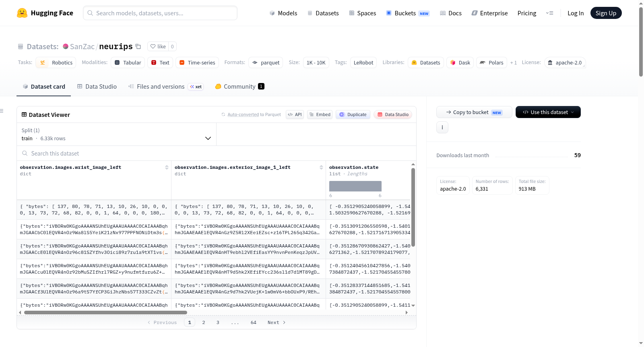This screenshot has width=644, height=347.
Task: Click the LeRobot tag
Action: click(x=363, y=62)
